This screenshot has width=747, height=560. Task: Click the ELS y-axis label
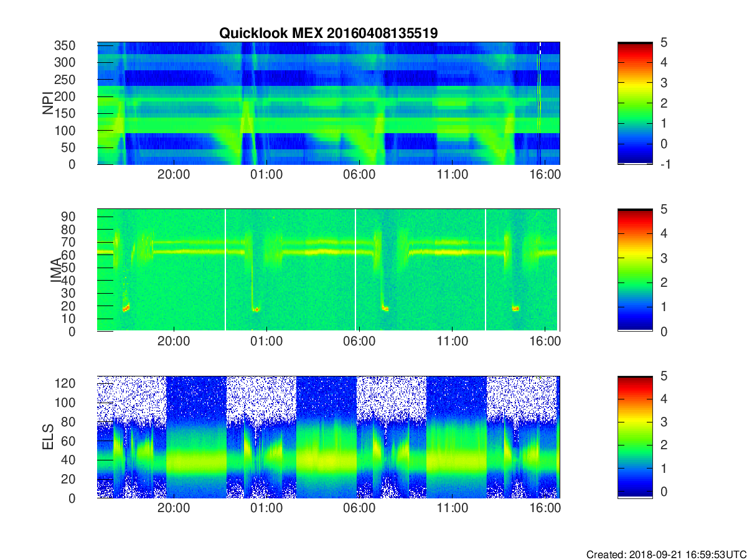pyautogui.click(x=48, y=437)
